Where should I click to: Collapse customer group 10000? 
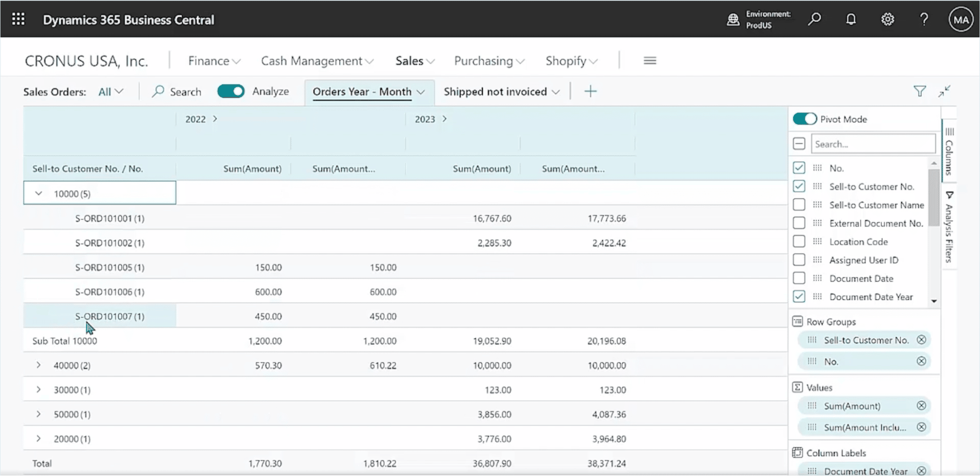pos(39,193)
